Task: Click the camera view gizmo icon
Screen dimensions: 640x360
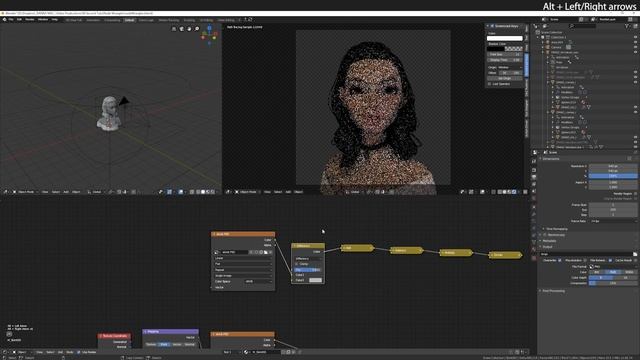Action: tap(182, 29)
